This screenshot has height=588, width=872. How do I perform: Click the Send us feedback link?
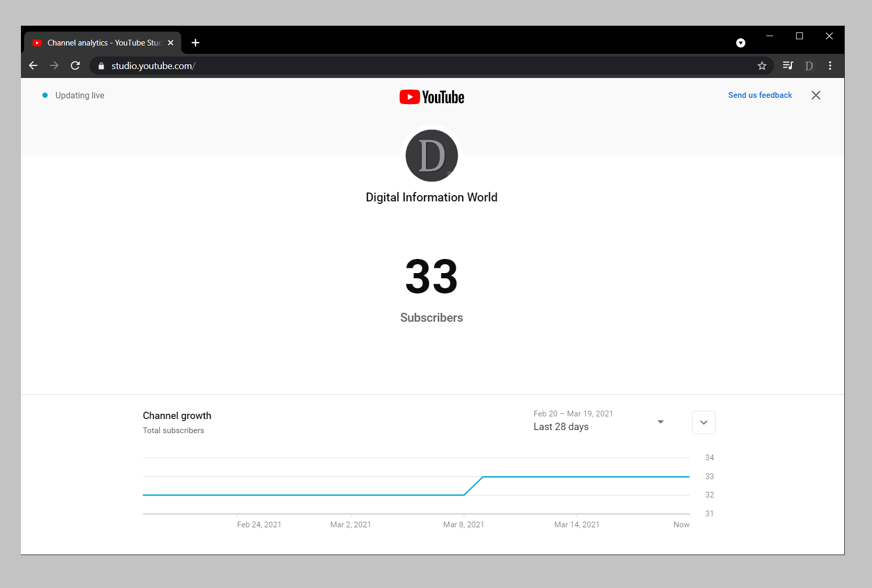759,95
